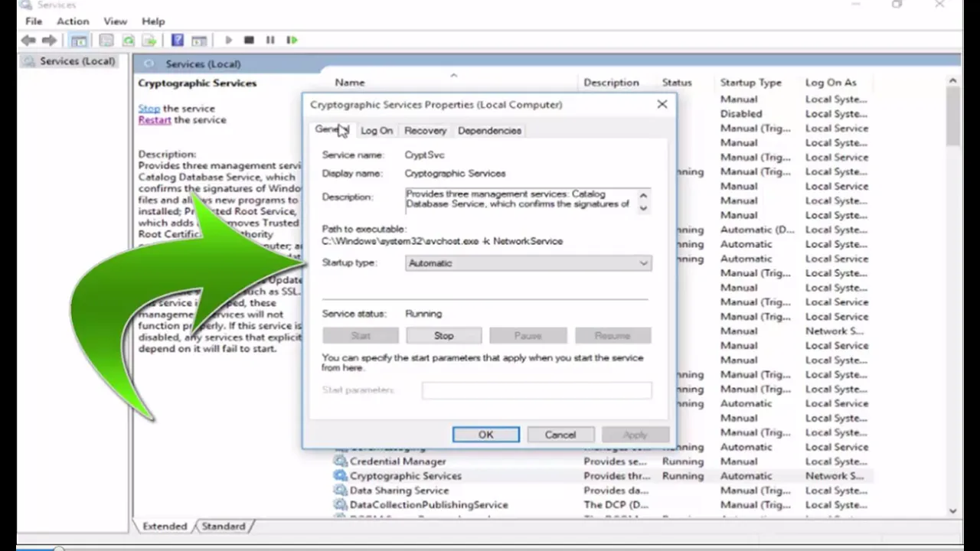Click the path to executable svchost.exe text
The image size is (980, 551).
442,241
